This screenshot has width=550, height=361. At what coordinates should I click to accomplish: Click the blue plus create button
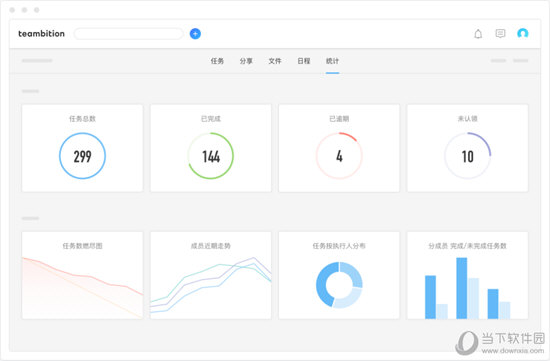pos(195,34)
